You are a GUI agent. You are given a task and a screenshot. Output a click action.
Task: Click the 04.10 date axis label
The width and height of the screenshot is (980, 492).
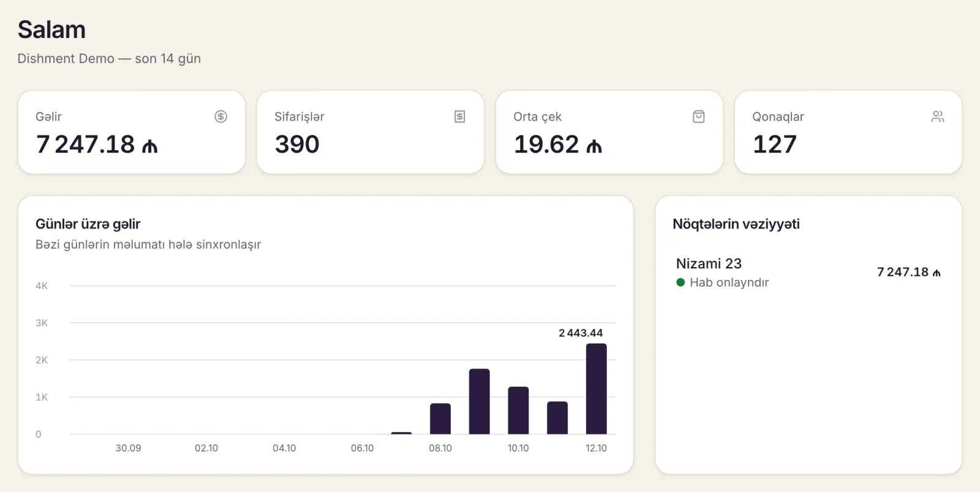pyautogui.click(x=284, y=448)
